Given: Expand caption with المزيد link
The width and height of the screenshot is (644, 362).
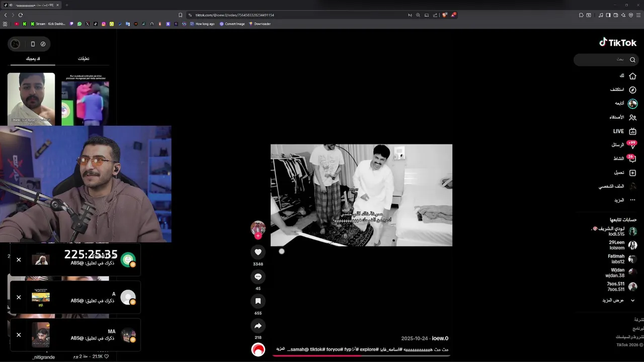Looking at the screenshot, I should [x=281, y=349].
